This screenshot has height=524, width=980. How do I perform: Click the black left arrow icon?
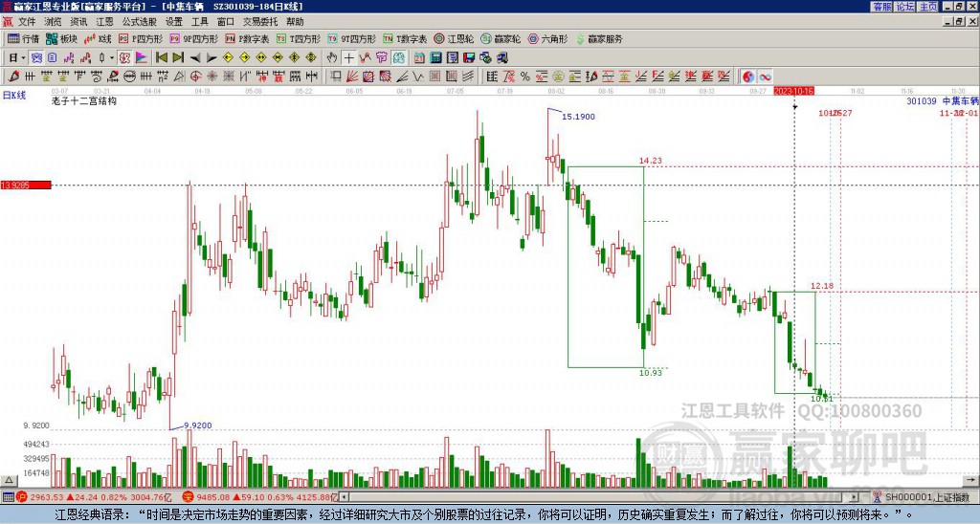tap(195, 58)
